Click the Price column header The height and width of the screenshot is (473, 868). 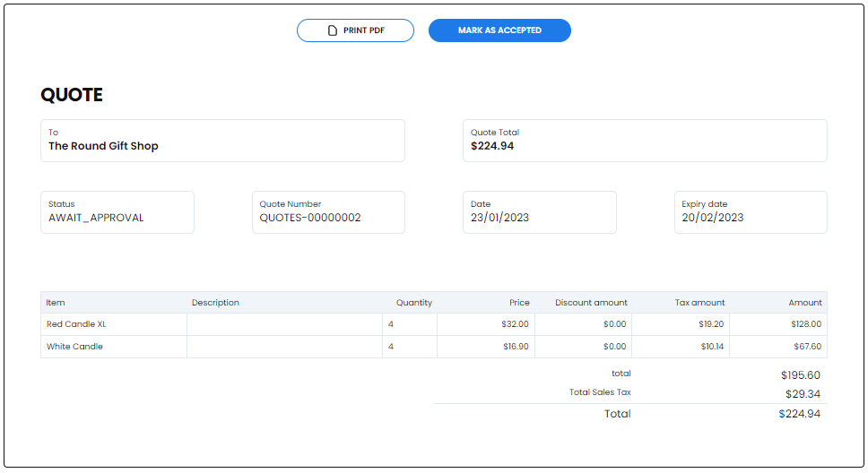[519, 303]
